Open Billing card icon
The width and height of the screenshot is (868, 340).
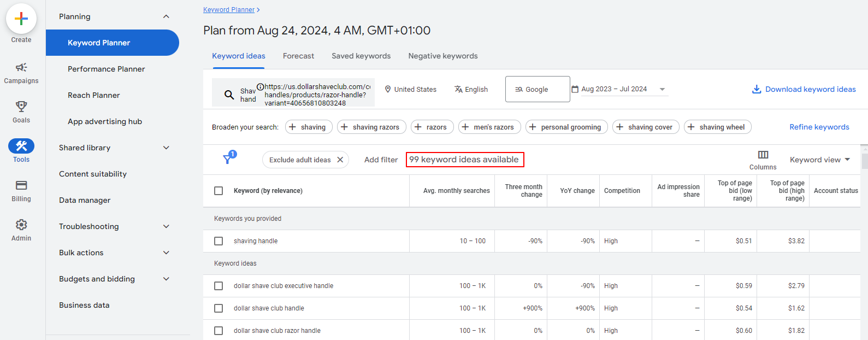click(x=21, y=185)
